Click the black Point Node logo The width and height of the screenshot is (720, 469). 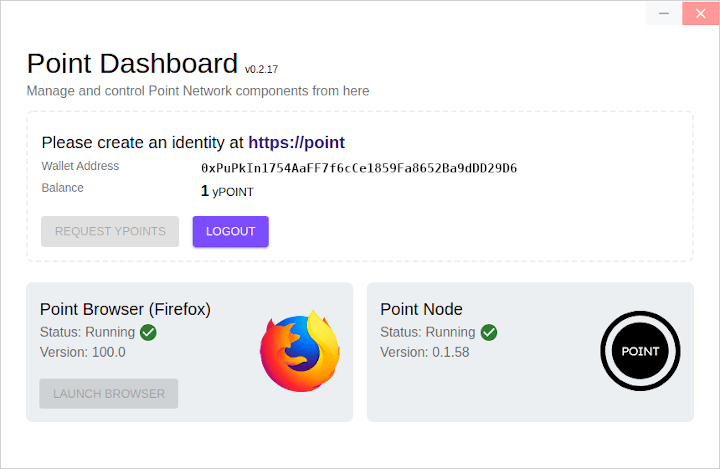[x=640, y=351]
